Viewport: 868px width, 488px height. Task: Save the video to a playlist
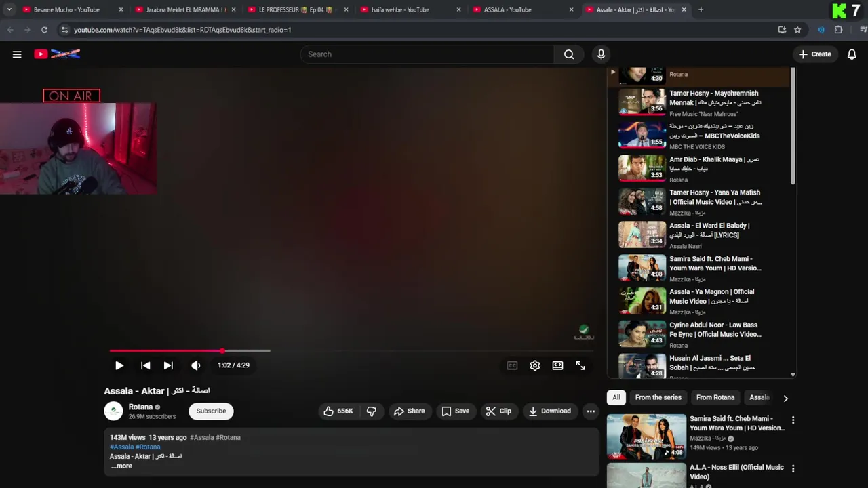[456, 411]
